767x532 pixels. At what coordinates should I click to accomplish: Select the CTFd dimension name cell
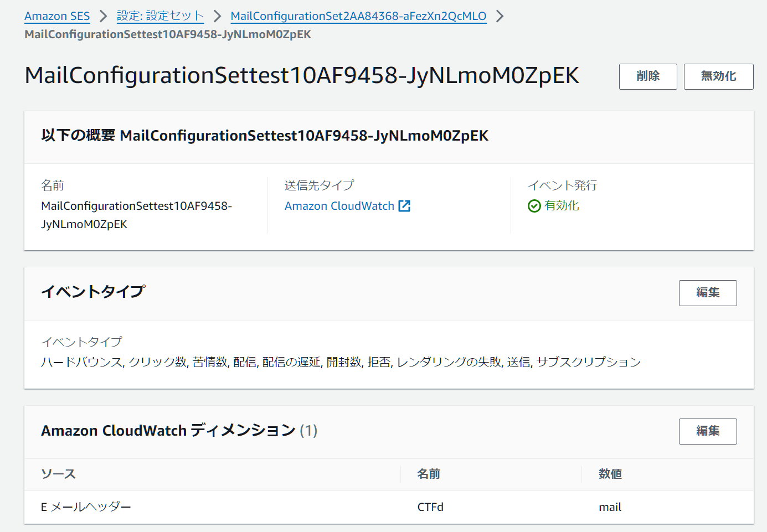point(430,507)
